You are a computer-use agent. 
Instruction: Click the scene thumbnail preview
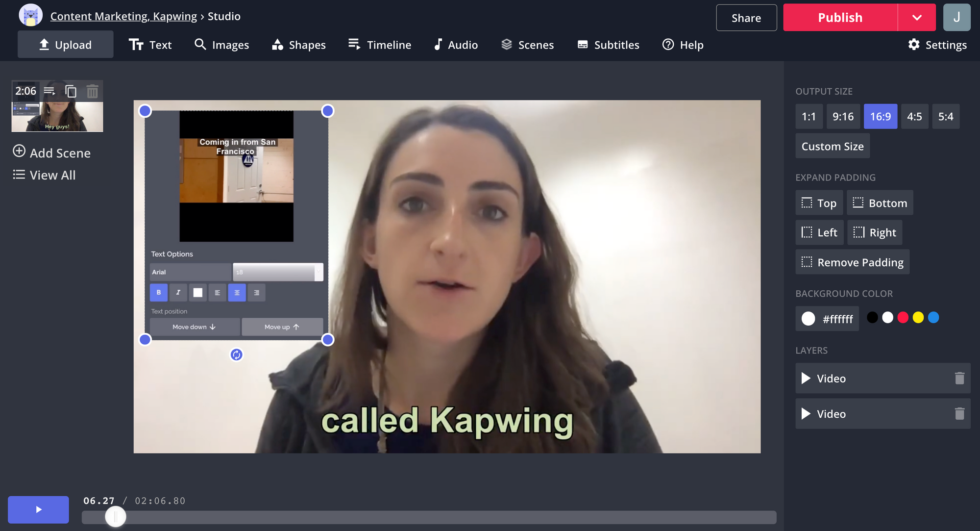57,117
